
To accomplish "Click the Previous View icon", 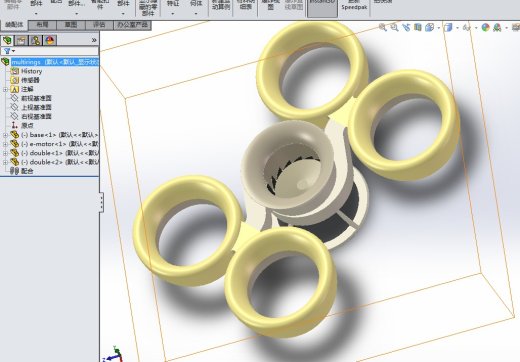I will [x=406, y=27].
